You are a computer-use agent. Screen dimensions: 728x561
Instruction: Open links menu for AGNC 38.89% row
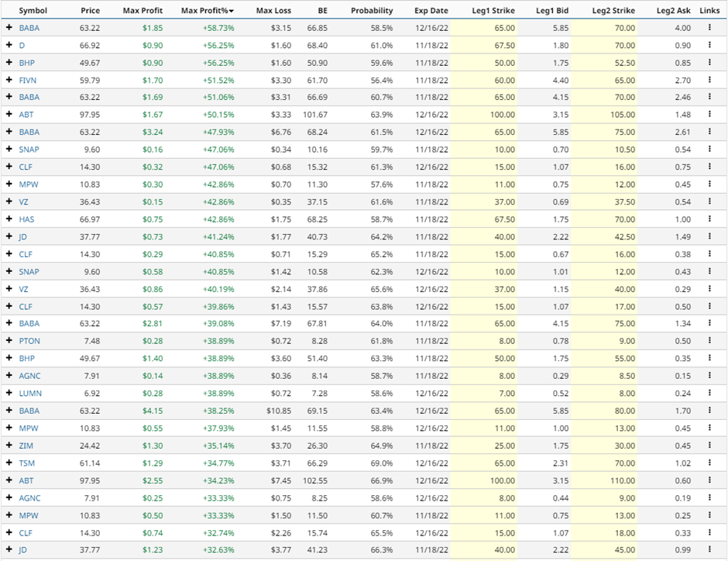tap(709, 376)
